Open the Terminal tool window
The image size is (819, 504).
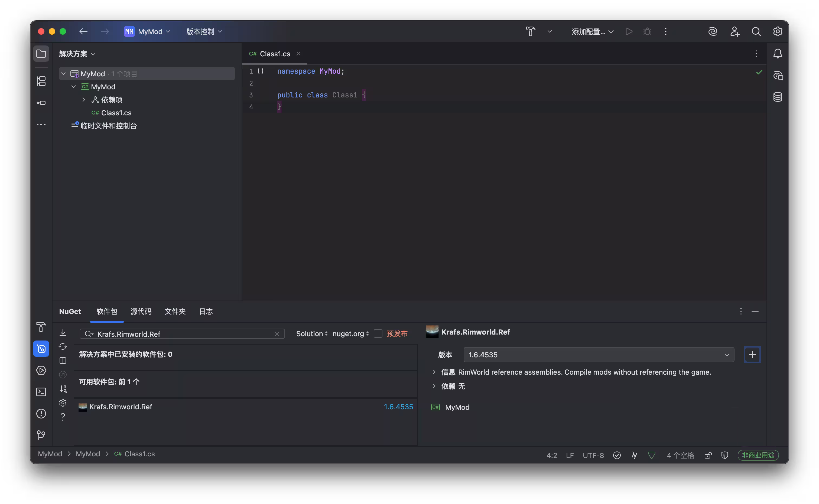(41, 392)
